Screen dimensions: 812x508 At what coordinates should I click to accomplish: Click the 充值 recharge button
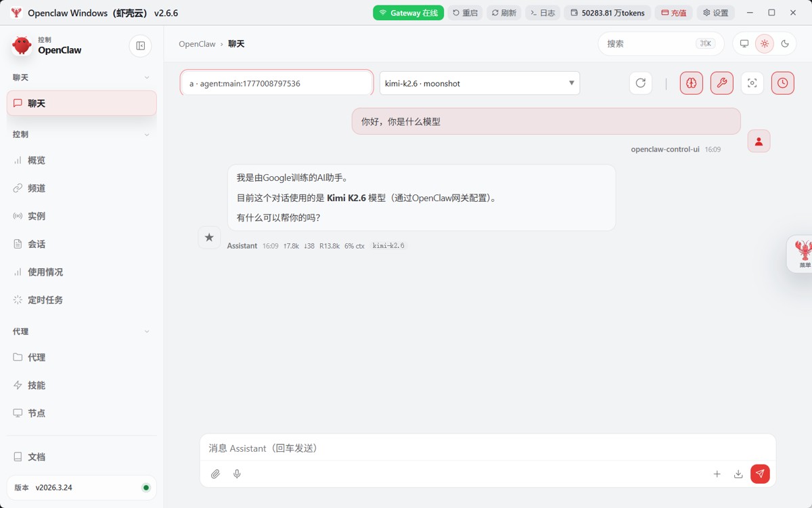pos(673,13)
